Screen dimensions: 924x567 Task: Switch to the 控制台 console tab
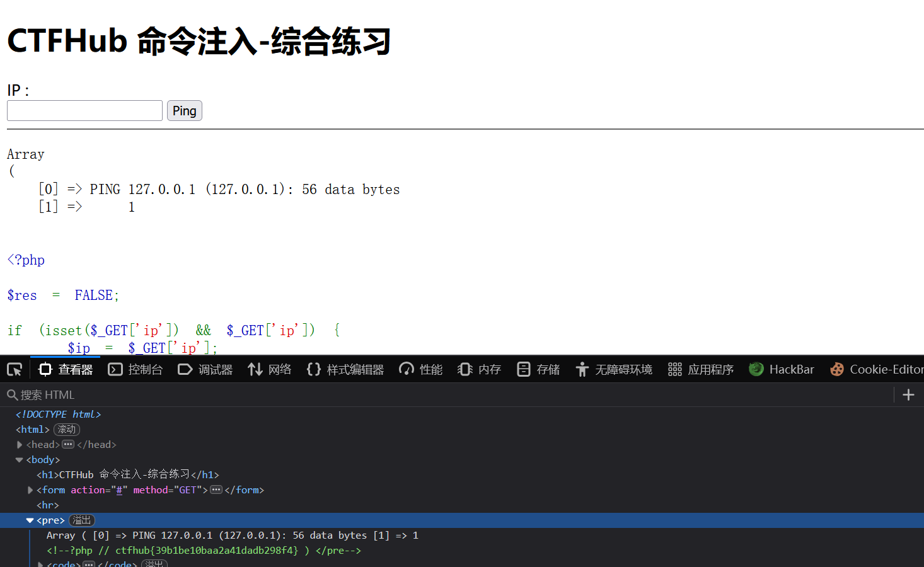(136, 369)
